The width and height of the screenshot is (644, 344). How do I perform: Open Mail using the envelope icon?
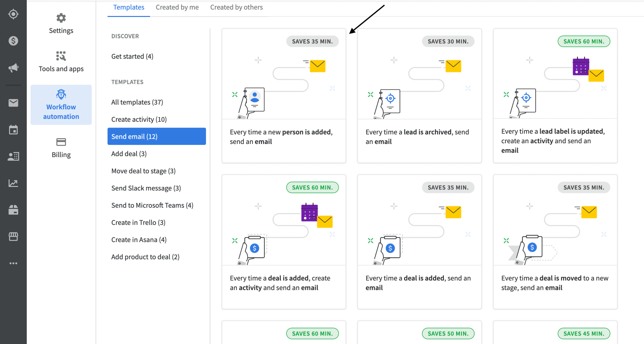click(13, 103)
